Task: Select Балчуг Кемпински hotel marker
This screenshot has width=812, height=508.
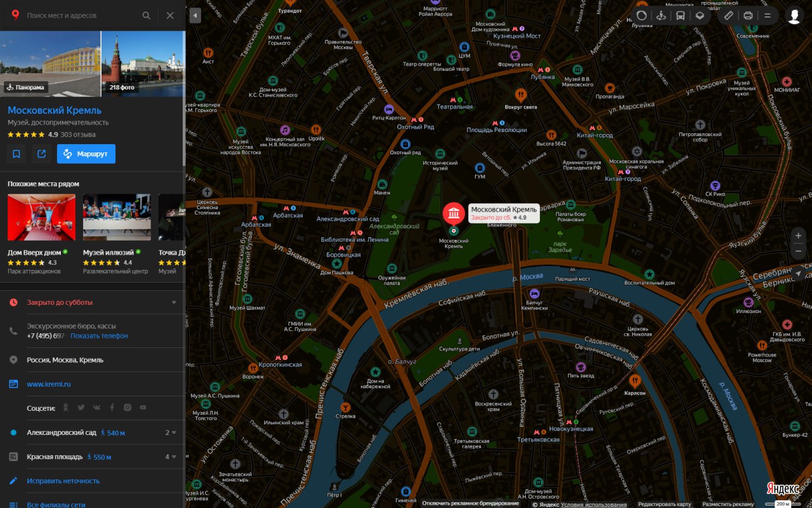Action: (x=535, y=293)
